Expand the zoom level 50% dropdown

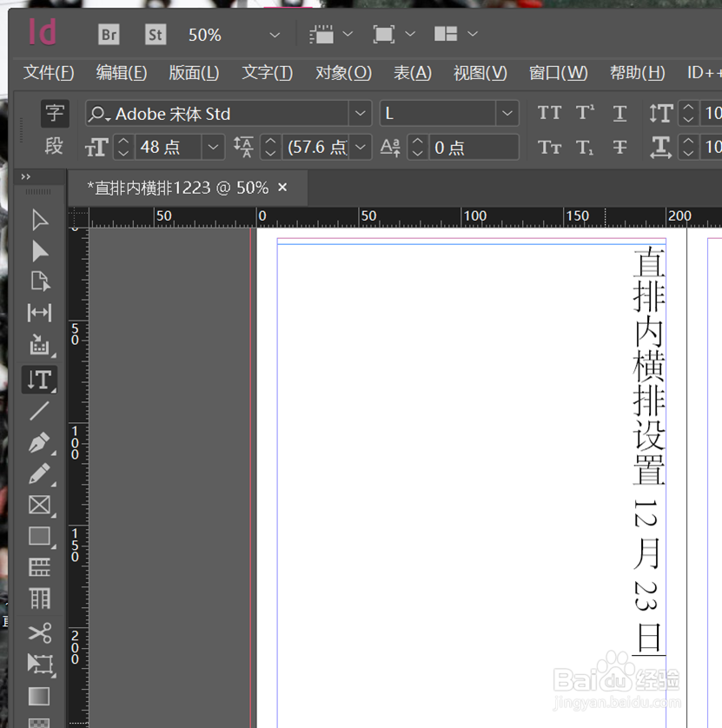(275, 35)
